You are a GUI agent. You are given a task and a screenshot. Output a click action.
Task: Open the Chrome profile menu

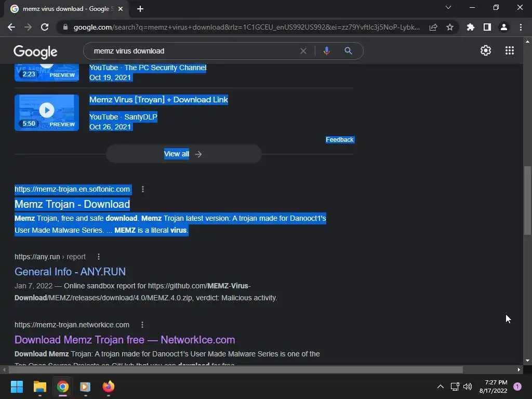click(x=504, y=27)
